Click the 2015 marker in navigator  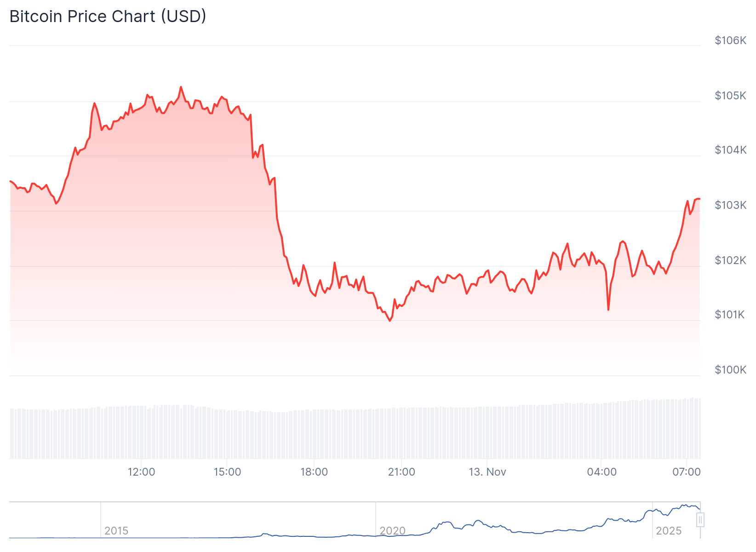pyautogui.click(x=116, y=531)
